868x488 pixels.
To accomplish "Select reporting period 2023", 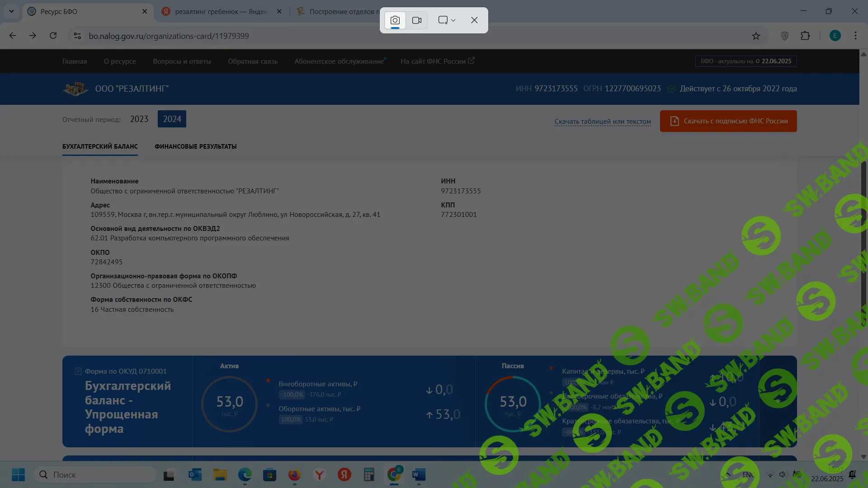I will pyautogui.click(x=139, y=119).
